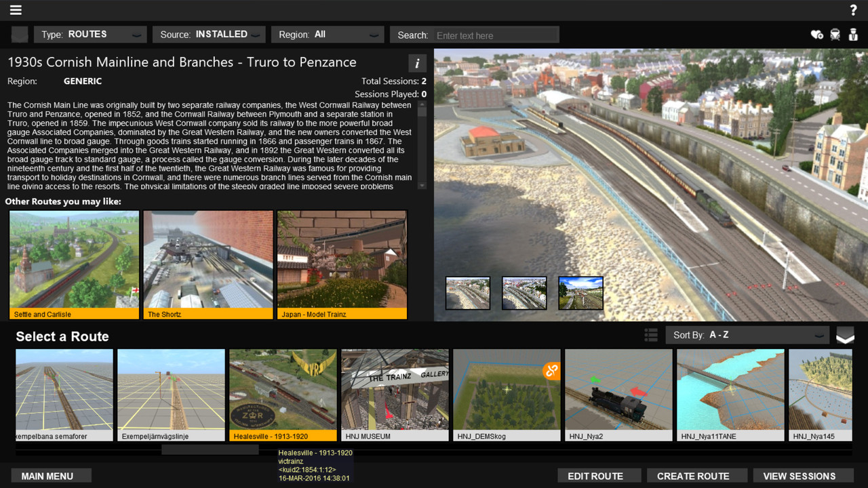This screenshot has width=868, height=488.
Task: Select the second preview screenshot thumbnail
Action: (524, 293)
